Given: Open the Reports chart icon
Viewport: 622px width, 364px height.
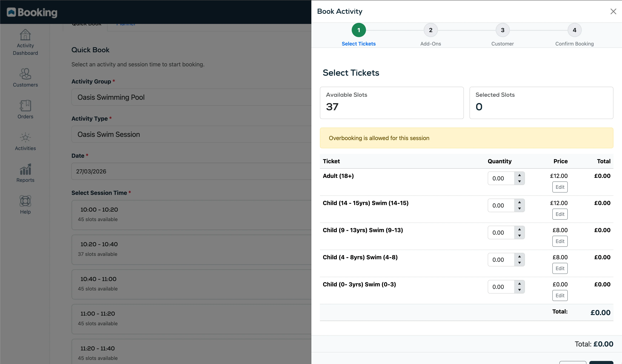Looking at the screenshot, I should pos(25,169).
